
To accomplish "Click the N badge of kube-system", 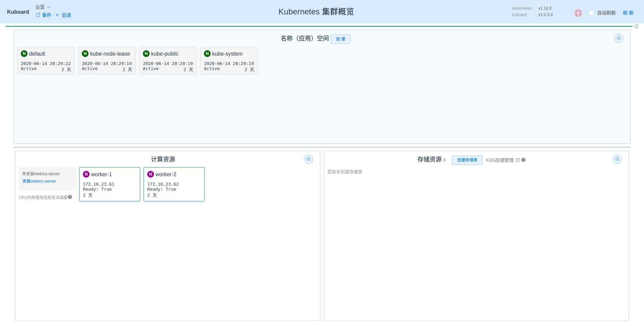I will point(207,54).
